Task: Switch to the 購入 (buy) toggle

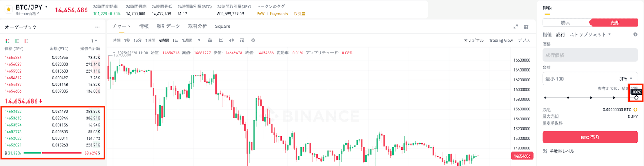Action: (x=566, y=23)
